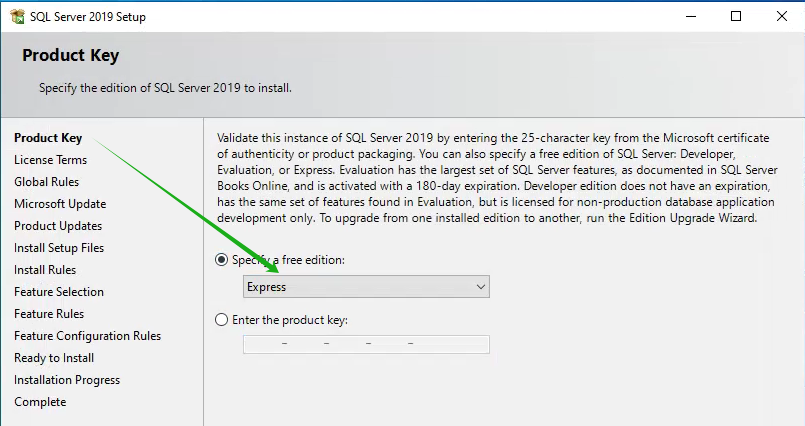Select Product Updates step in sidebar
Screen dimensions: 805x426
pos(58,226)
